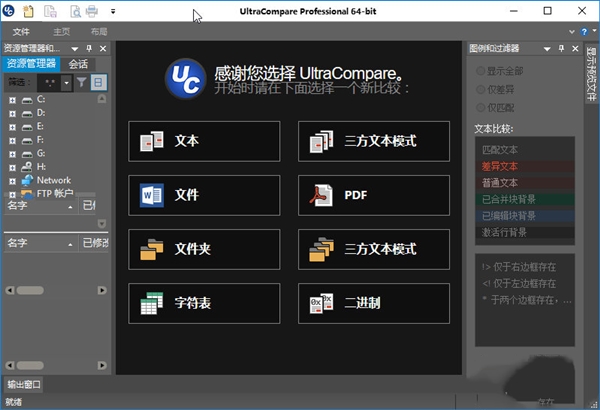This screenshot has height=410, width=600.
Task: Collapse the ribbon using the chevron
Action: 572,32
